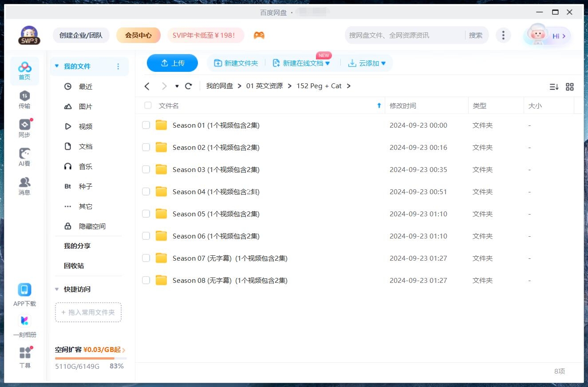Click the three-dot menu next to search
The height and width of the screenshot is (387, 588).
coord(503,35)
